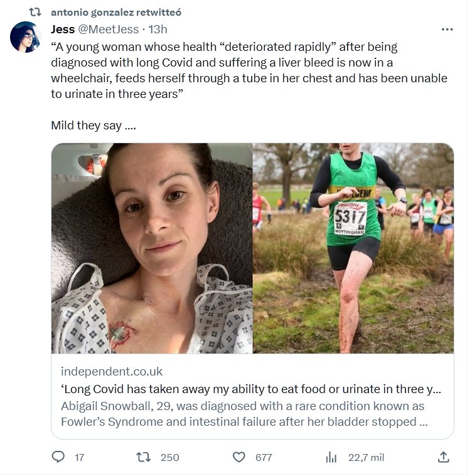Like the tweet with the heart icon
This screenshot has width=472, height=476.
[x=239, y=457]
